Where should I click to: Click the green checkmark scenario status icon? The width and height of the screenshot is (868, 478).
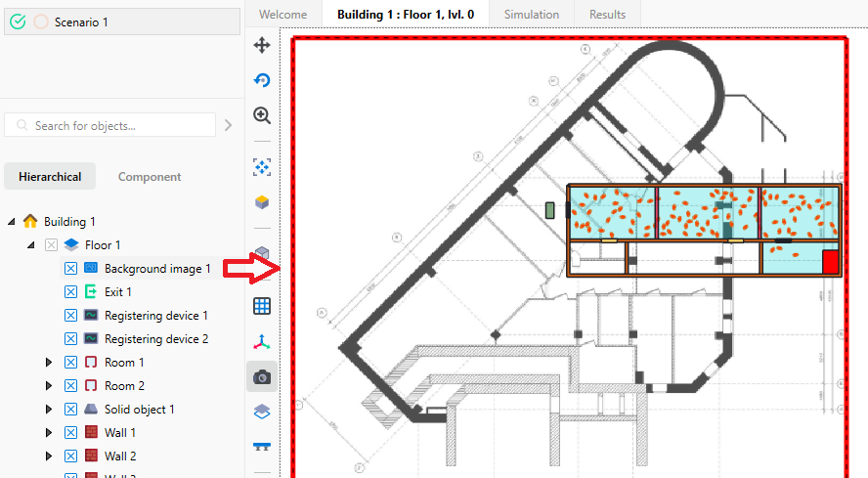coord(18,22)
